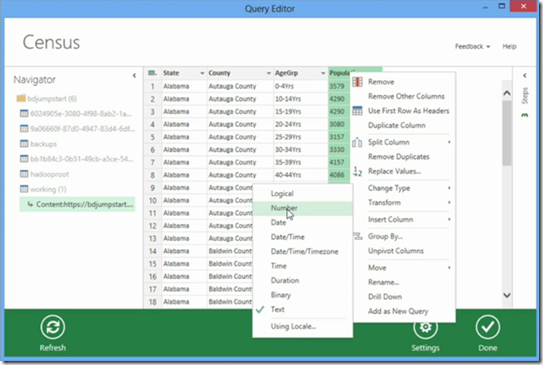The width and height of the screenshot is (543, 365).
Task: Open the State column filter dropdown
Action: [x=202, y=73]
